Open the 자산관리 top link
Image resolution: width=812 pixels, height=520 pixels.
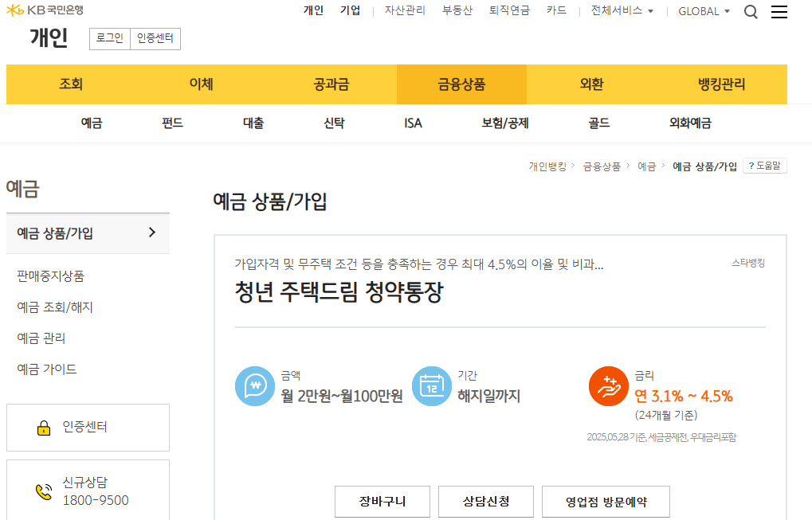tap(405, 10)
